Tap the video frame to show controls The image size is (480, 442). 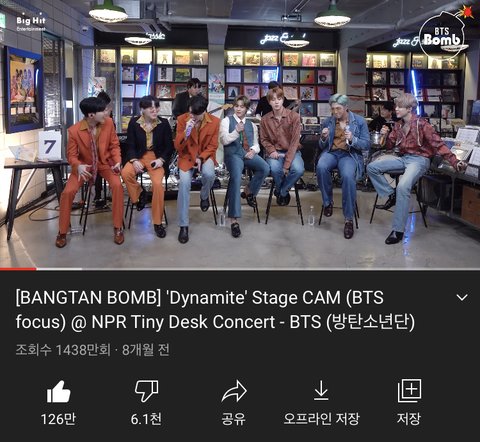coord(240,134)
